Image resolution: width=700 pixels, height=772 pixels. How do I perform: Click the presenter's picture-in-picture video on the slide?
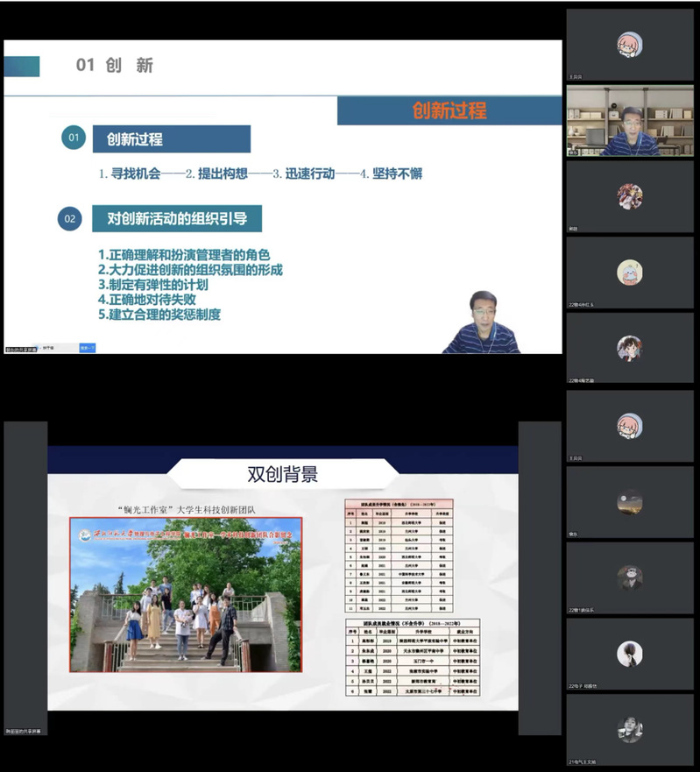click(x=480, y=322)
